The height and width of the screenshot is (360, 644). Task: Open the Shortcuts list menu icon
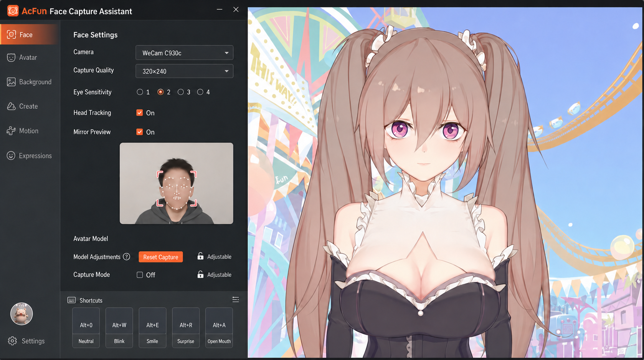[x=236, y=300]
